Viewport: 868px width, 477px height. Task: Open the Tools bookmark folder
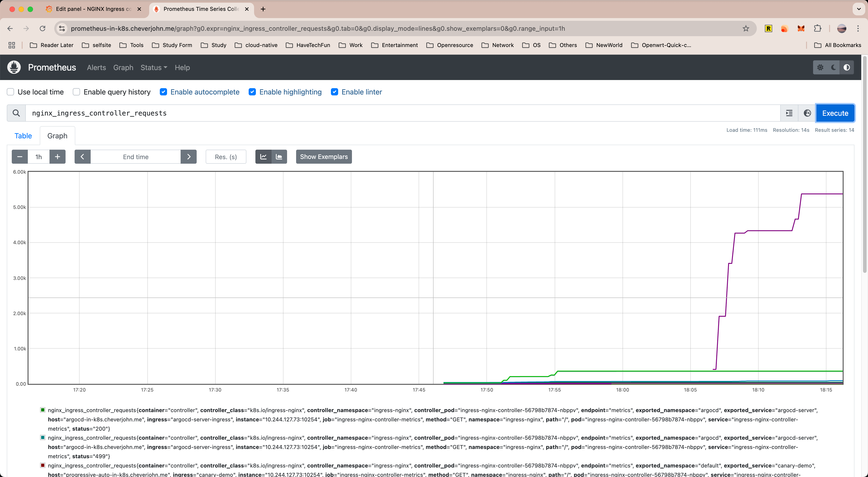(x=131, y=45)
